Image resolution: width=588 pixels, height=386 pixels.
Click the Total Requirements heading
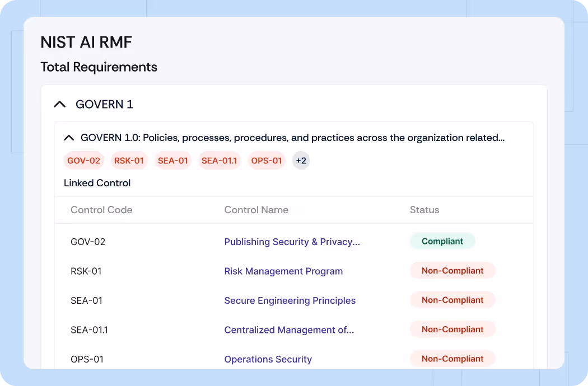coord(99,67)
